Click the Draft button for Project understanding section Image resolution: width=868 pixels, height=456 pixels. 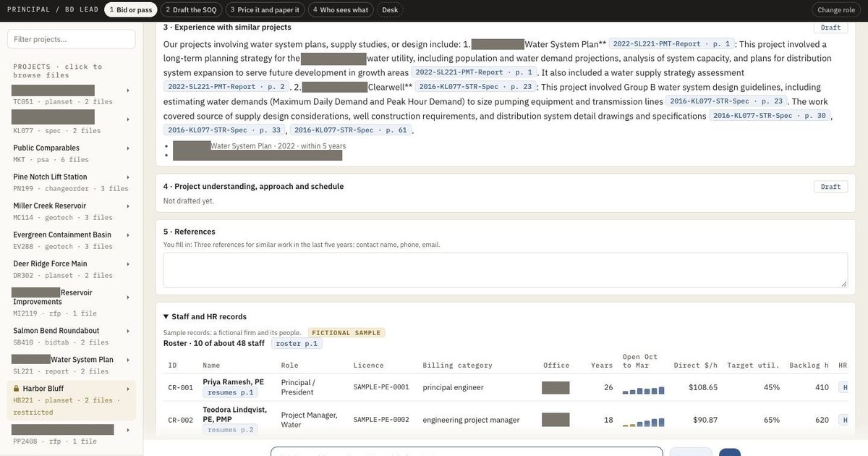pyautogui.click(x=831, y=187)
